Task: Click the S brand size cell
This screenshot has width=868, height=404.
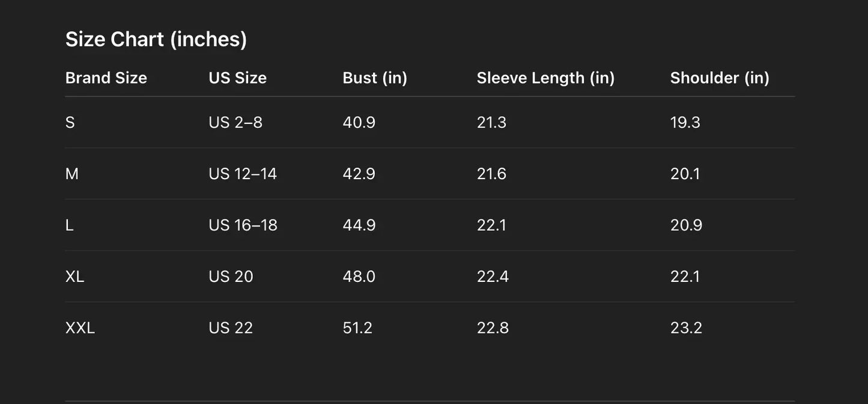Action: 70,123
